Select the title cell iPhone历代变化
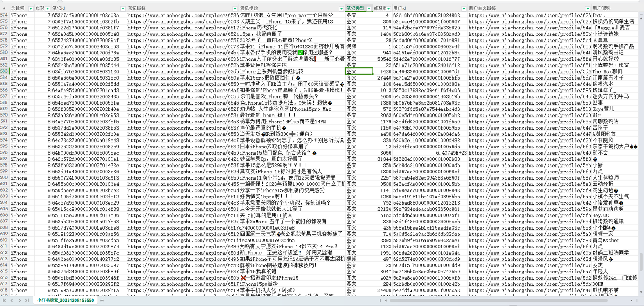This screenshot has height=306, width=644. (x=292, y=28)
